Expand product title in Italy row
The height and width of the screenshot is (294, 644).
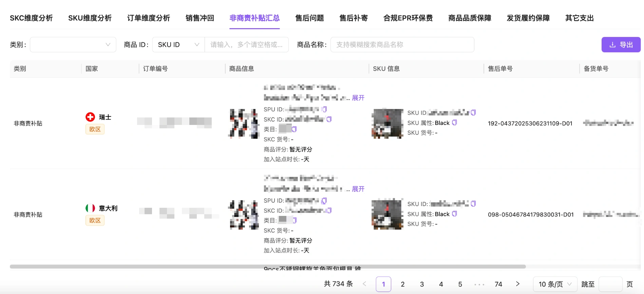[x=358, y=189]
